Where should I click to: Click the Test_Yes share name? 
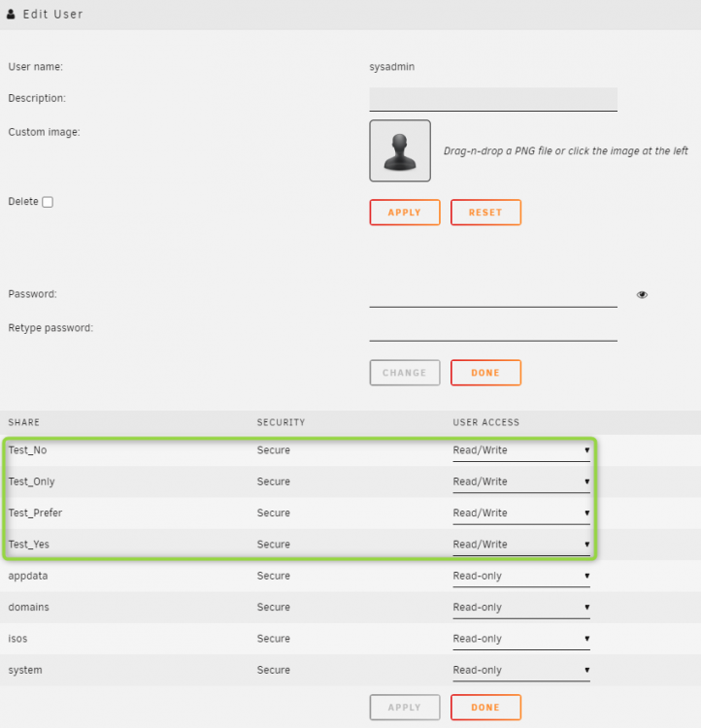click(x=29, y=545)
